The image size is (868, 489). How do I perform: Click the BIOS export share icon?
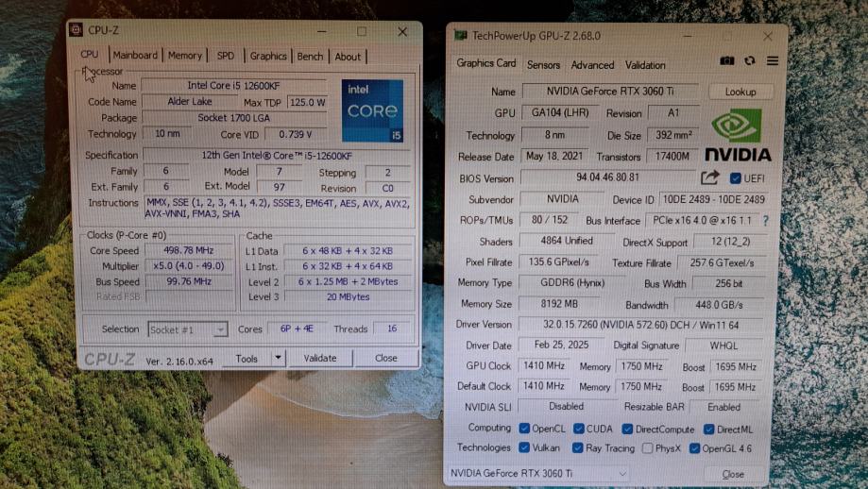[709, 177]
